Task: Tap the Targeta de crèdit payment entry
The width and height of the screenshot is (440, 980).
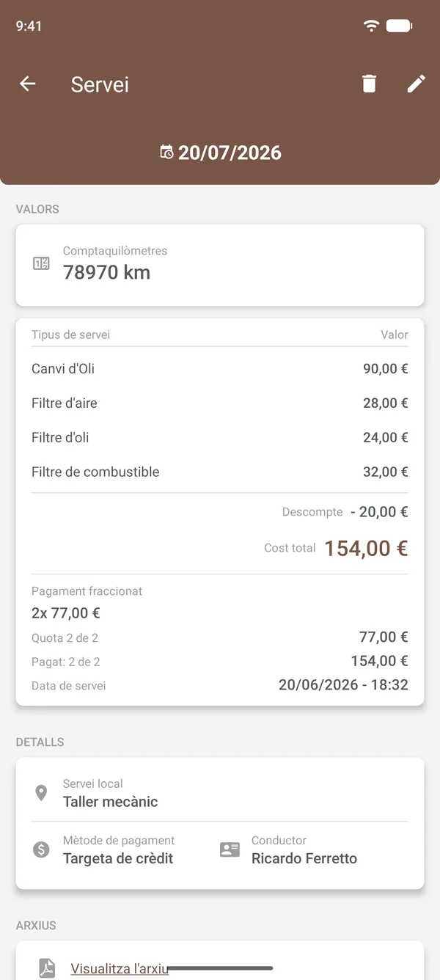Action: 118,858
